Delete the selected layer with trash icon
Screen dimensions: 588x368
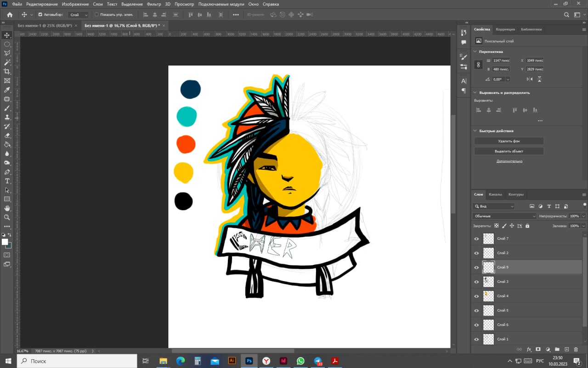pos(576,350)
